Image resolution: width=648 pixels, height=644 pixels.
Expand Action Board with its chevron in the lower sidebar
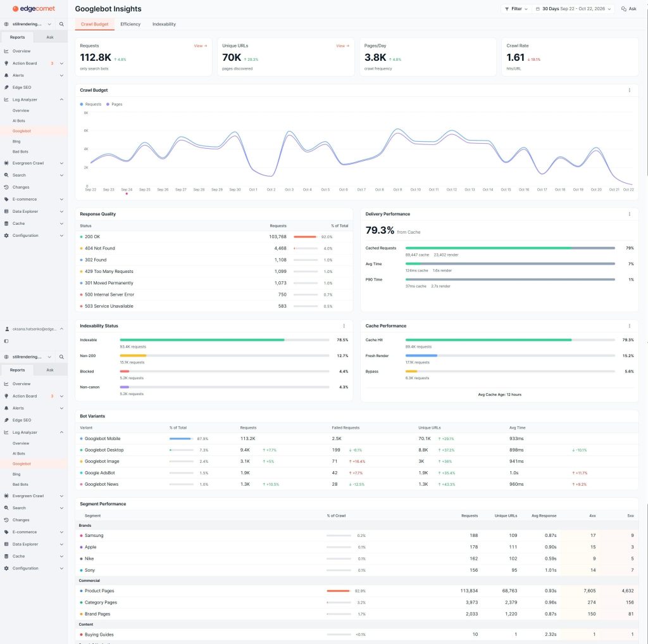pos(61,396)
